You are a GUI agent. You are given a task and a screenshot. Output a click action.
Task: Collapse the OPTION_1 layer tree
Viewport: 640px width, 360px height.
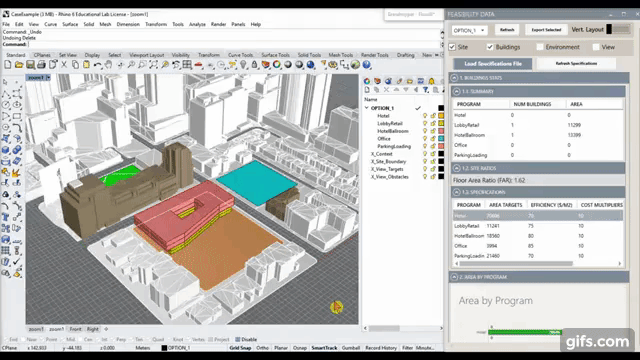click(x=367, y=108)
